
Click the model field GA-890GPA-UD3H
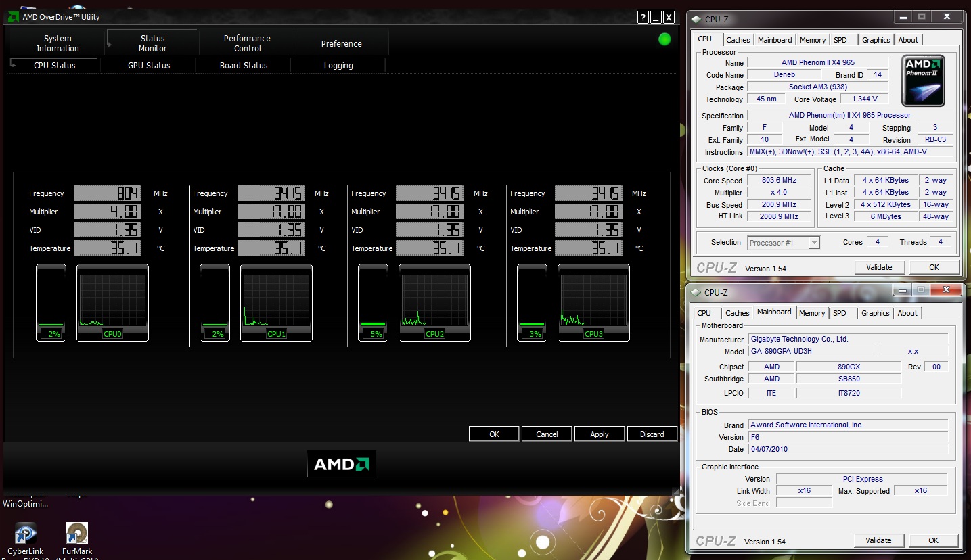pos(811,351)
